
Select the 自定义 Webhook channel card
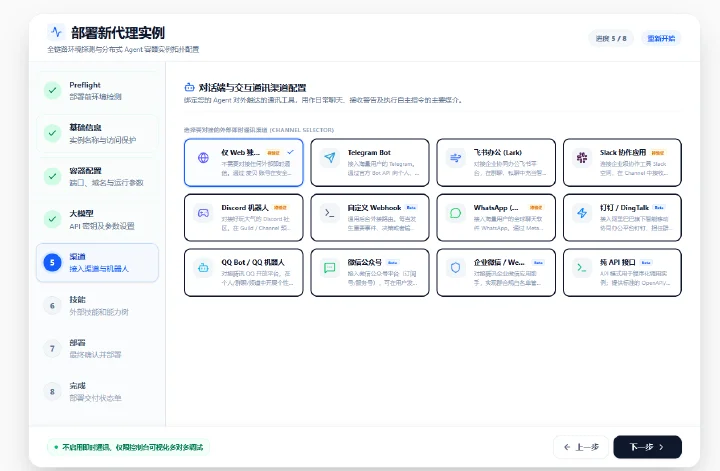point(370,218)
